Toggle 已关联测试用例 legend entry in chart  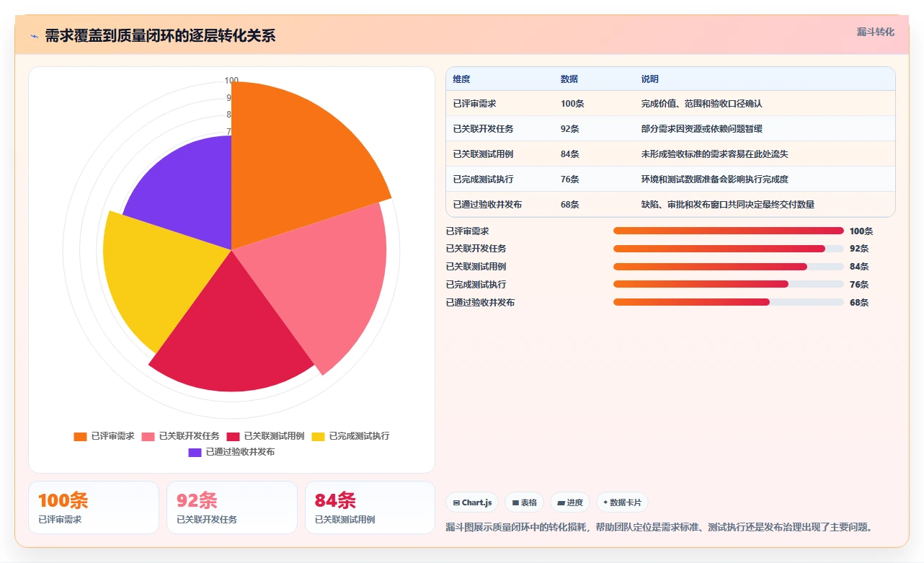pyautogui.click(x=266, y=436)
